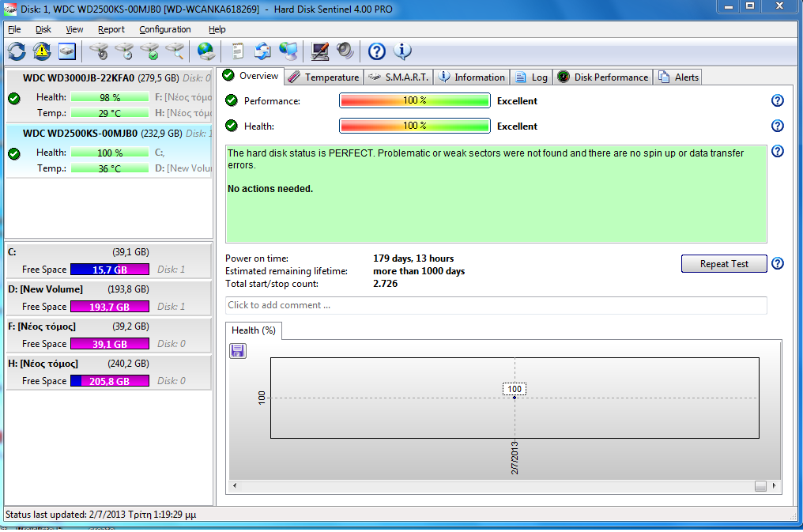Select the 'F: [Νέος τόμος]' partition label
This screenshot has width=803, height=532.
tap(42, 326)
